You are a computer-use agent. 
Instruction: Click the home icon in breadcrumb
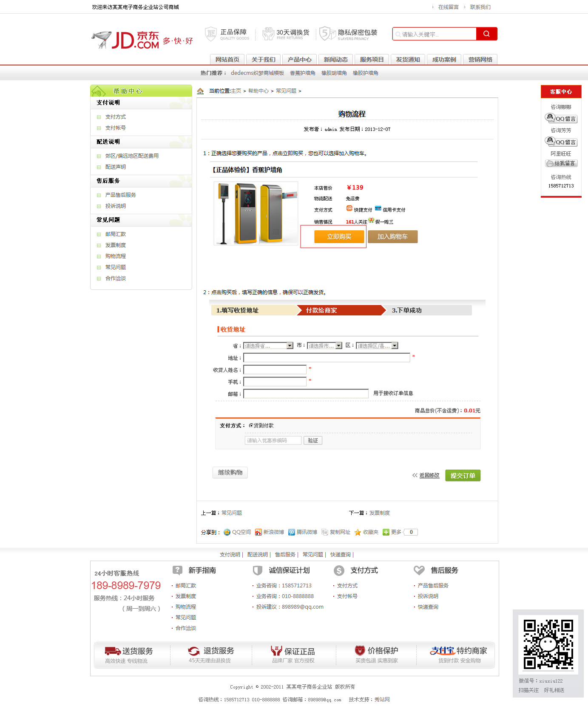(200, 91)
